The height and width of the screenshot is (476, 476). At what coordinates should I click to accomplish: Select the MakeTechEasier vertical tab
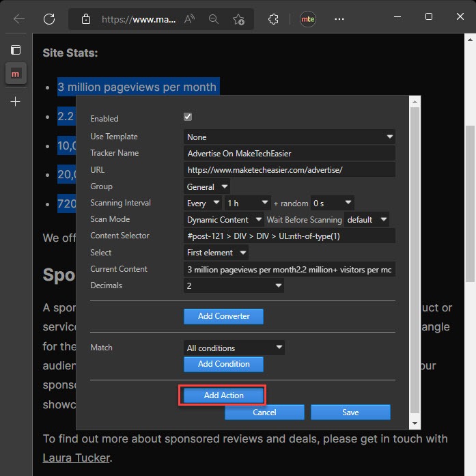point(16,74)
